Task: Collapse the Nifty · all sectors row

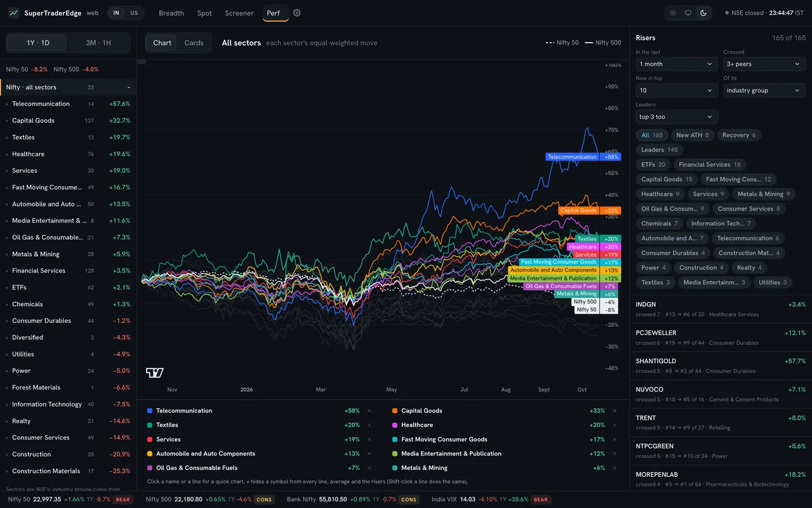Action: [x=68, y=87]
